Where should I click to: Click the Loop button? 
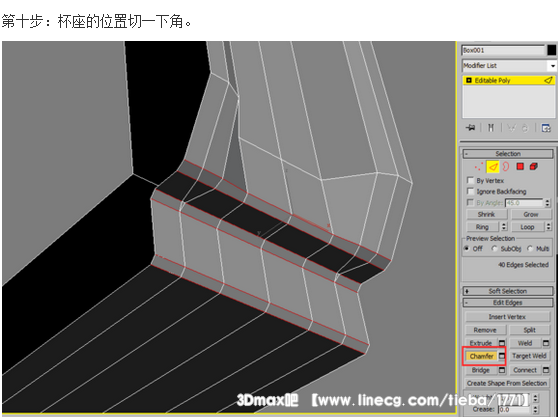(x=527, y=227)
